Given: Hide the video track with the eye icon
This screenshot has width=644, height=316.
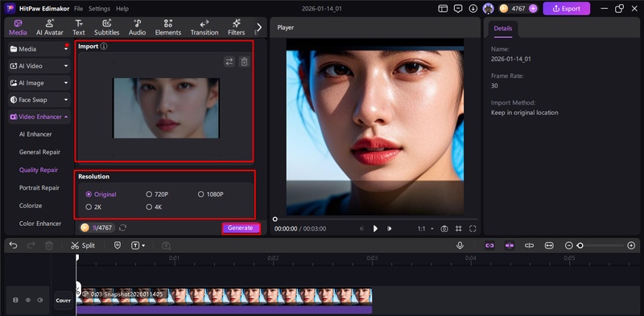Looking at the screenshot, I should point(28,300).
